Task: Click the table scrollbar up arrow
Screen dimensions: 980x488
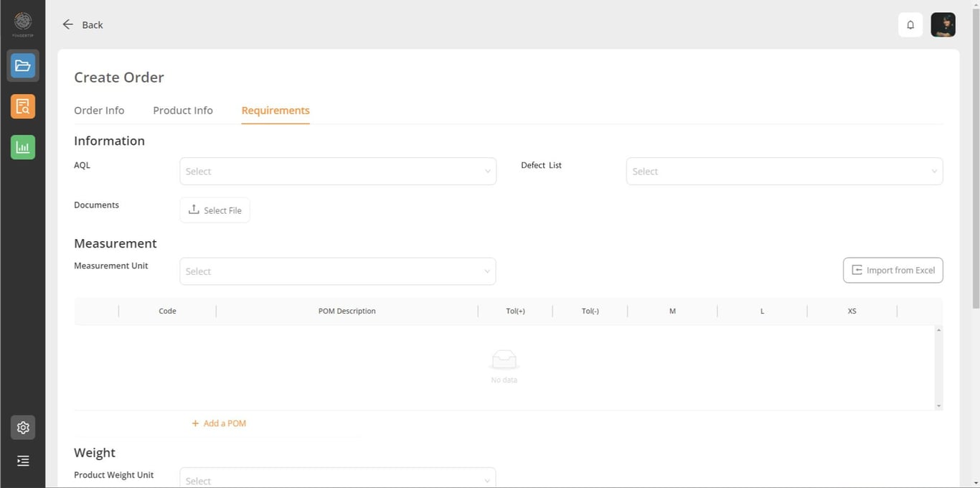Action: 938,329
